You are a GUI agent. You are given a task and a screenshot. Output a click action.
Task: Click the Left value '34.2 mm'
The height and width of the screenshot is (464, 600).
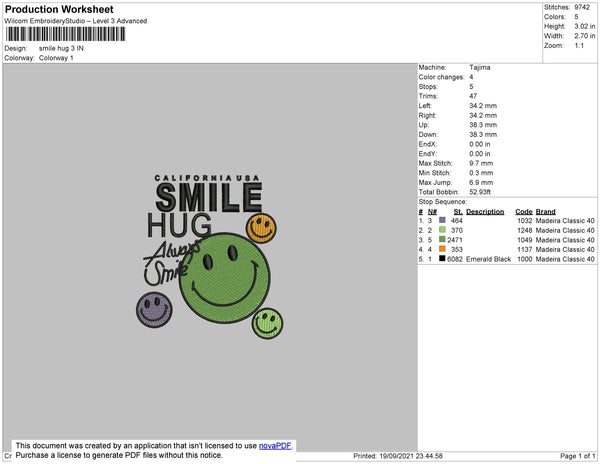[x=483, y=106]
